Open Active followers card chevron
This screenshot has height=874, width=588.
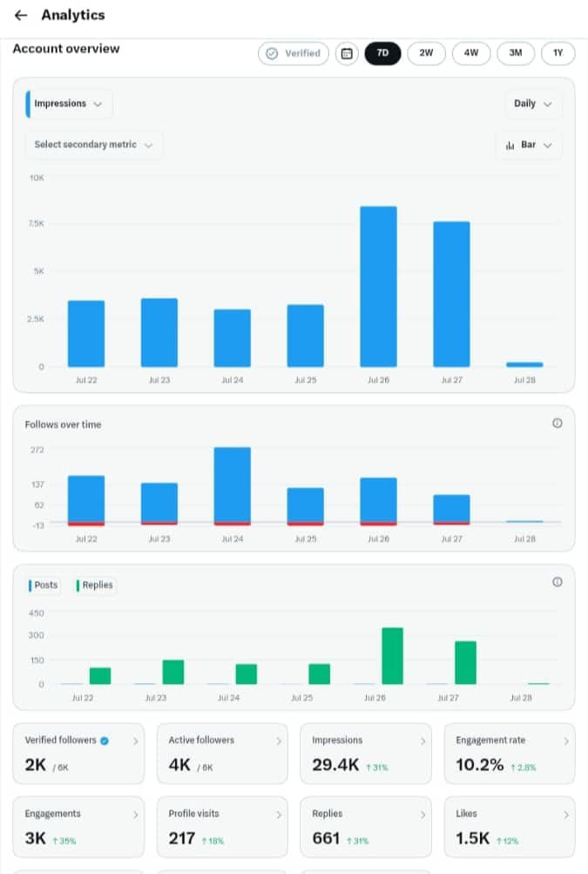[x=279, y=741]
